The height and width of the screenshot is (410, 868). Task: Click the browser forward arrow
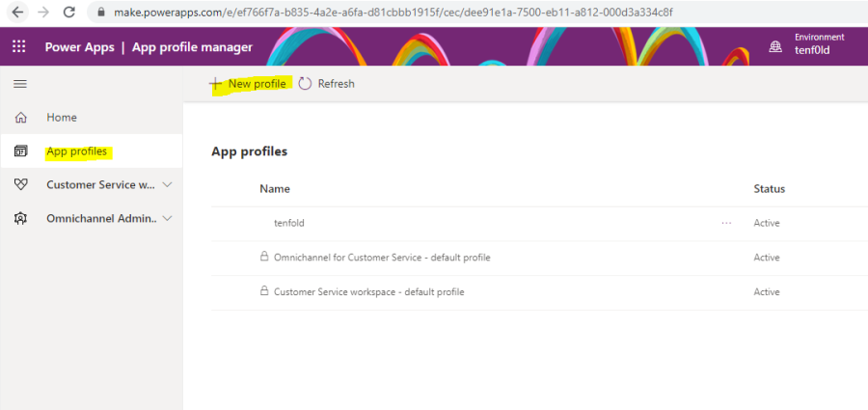pyautogui.click(x=43, y=13)
